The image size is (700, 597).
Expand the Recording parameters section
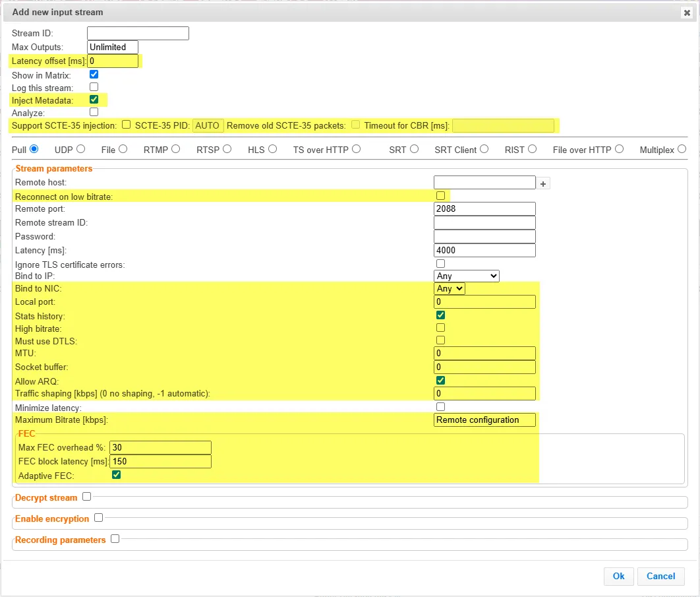click(115, 538)
